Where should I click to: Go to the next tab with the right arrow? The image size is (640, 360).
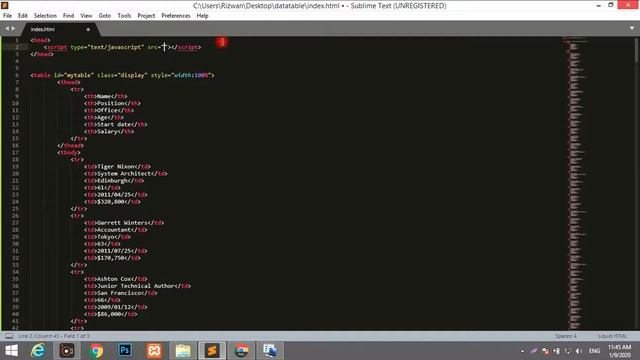pos(13,29)
